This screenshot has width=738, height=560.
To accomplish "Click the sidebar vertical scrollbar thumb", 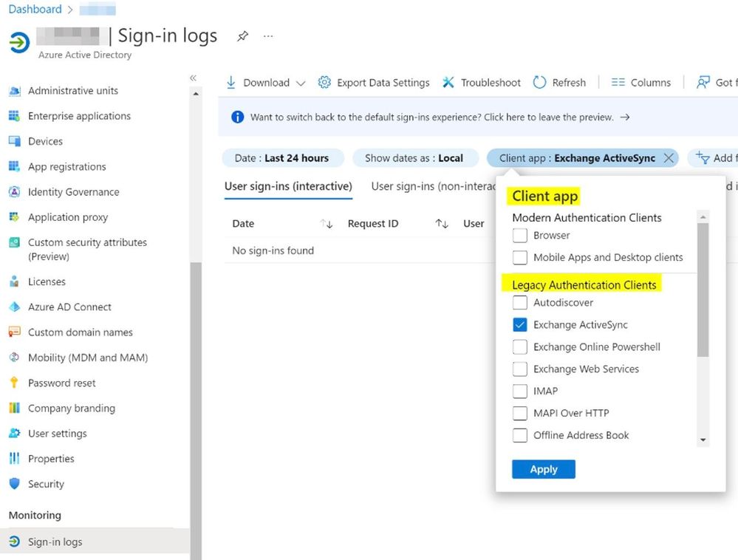I will click(x=196, y=410).
